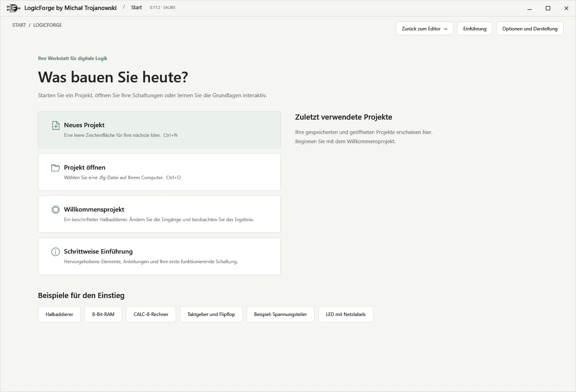576x392 pixels.
Task: Click the START breadcrumb
Action: pyautogui.click(x=19, y=25)
